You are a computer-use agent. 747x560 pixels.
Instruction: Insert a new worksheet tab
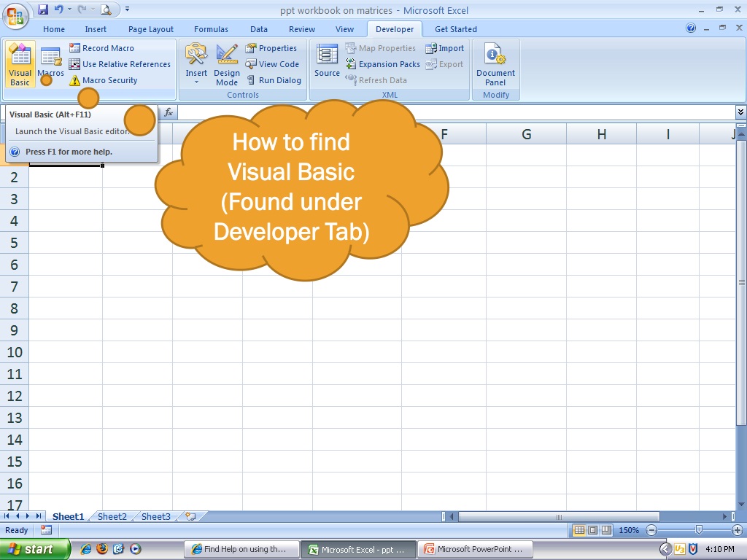(191, 517)
